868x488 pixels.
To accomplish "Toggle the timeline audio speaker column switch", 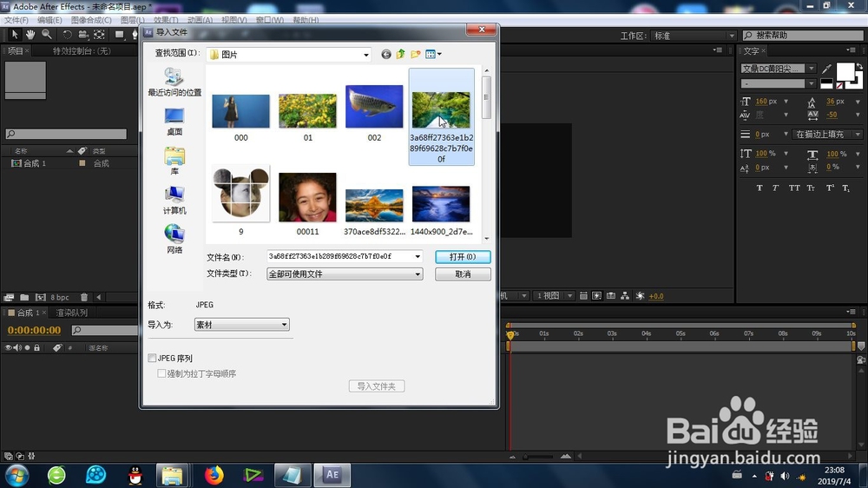I will [x=17, y=348].
